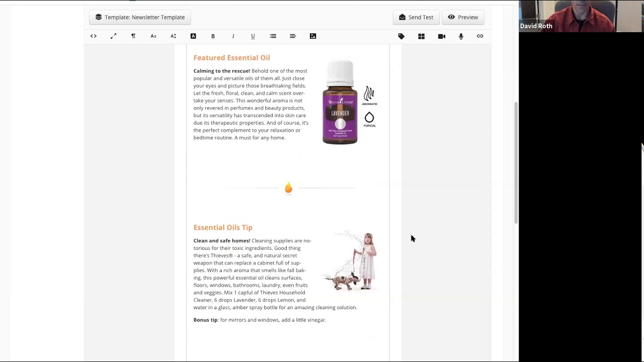Toggle italic formatting
The width and height of the screenshot is (644, 362).
(233, 36)
